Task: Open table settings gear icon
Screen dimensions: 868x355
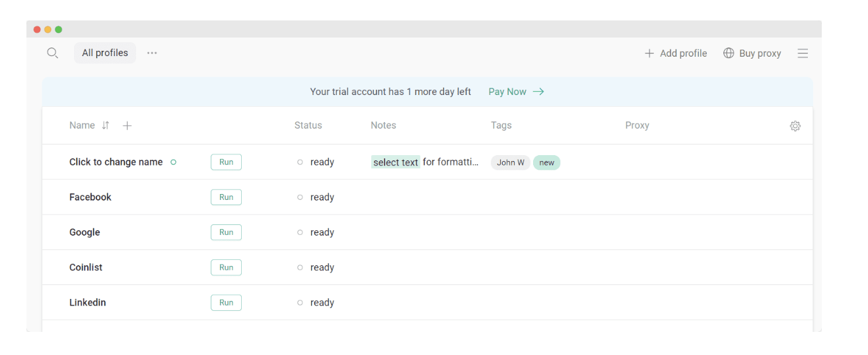Action: pyautogui.click(x=795, y=126)
